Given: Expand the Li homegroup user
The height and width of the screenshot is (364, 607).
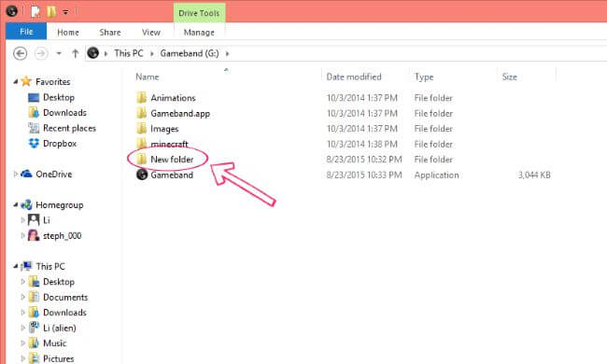Looking at the screenshot, I should coord(22,220).
